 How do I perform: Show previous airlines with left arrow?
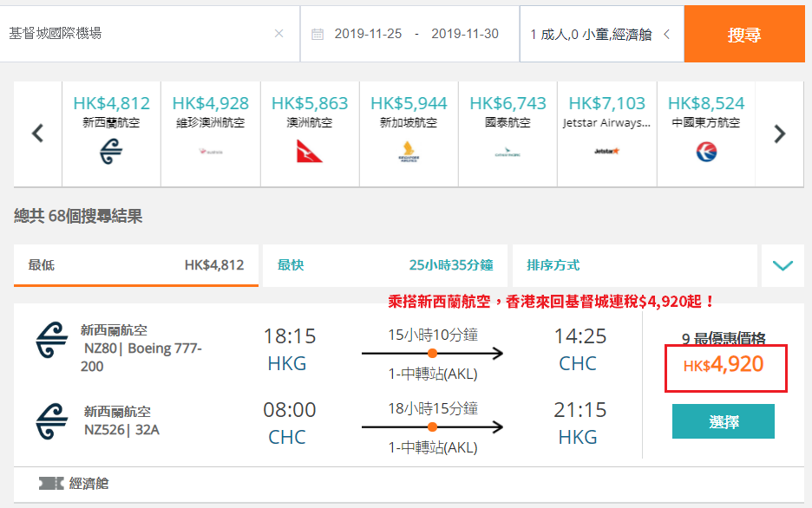click(38, 134)
